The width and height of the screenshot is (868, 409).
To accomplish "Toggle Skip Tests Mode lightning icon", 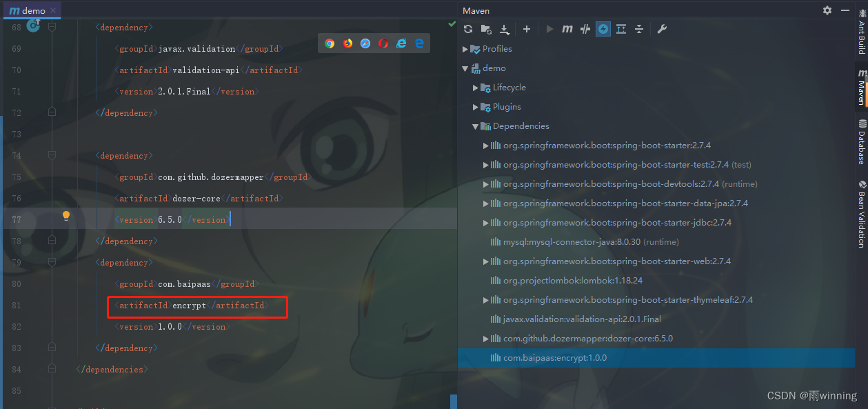I will click(603, 29).
